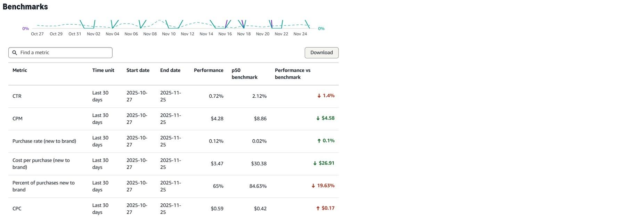The height and width of the screenshot is (220, 644).
Task: Sort by the Performance column header
Action: [209, 70]
